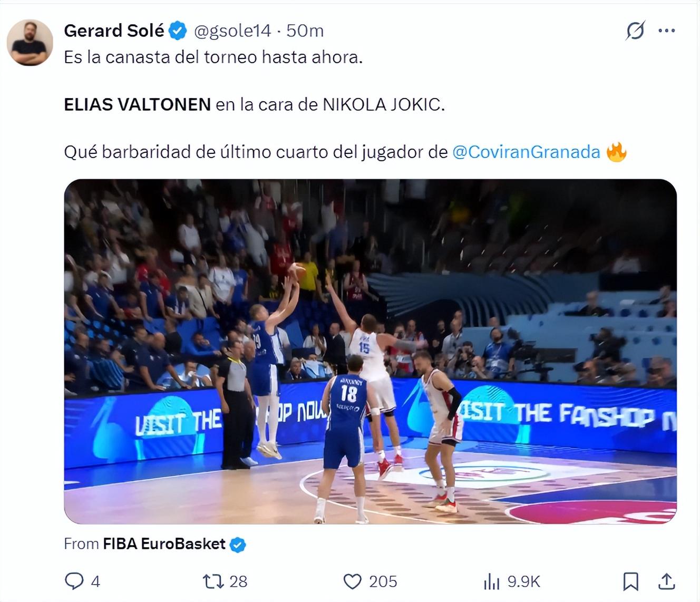
Task: Open Gerard Solé's profile avatar
Action: click(30, 43)
